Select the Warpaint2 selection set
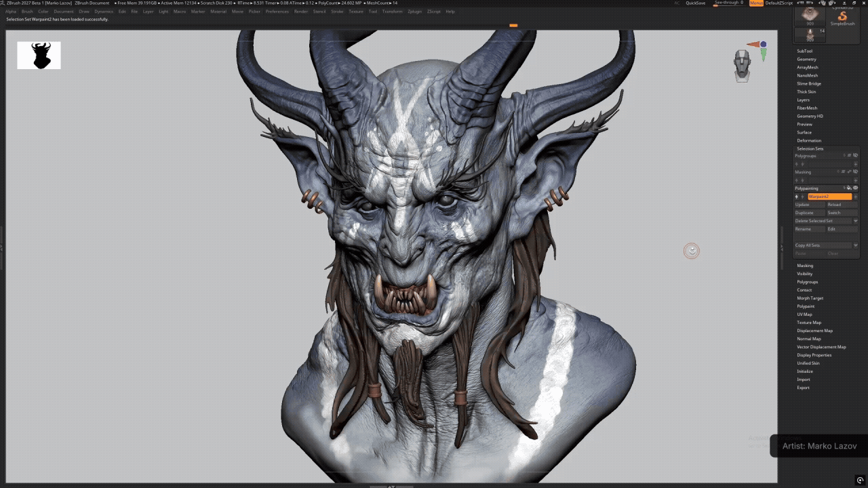The width and height of the screenshot is (868, 488). click(829, 197)
